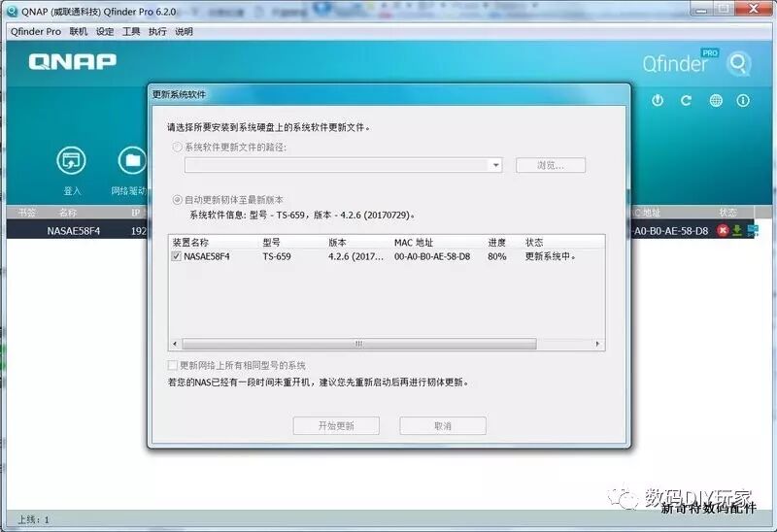Image resolution: width=777 pixels, height=532 pixels.
Task: Open the globe language icon
Action: 716,101
